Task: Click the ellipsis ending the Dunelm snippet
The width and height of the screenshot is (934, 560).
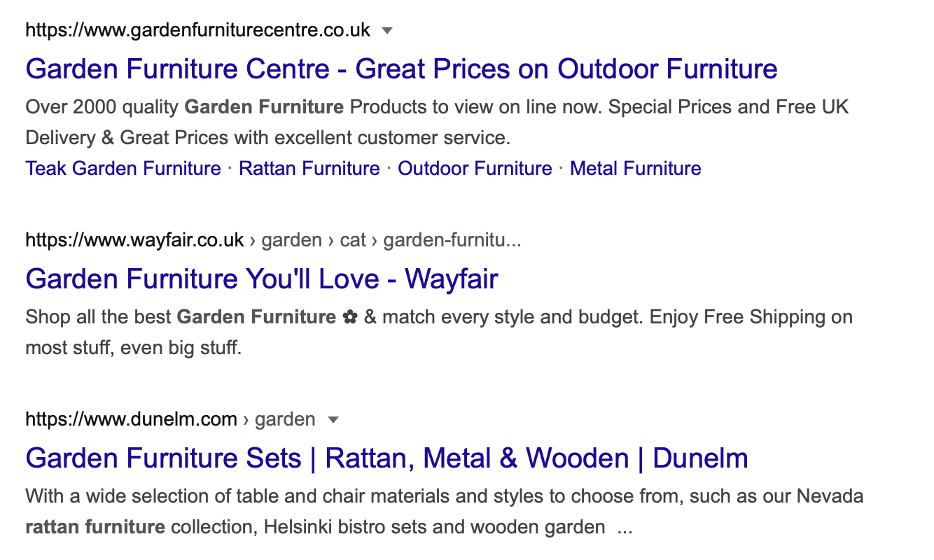Action: (625, 528)
